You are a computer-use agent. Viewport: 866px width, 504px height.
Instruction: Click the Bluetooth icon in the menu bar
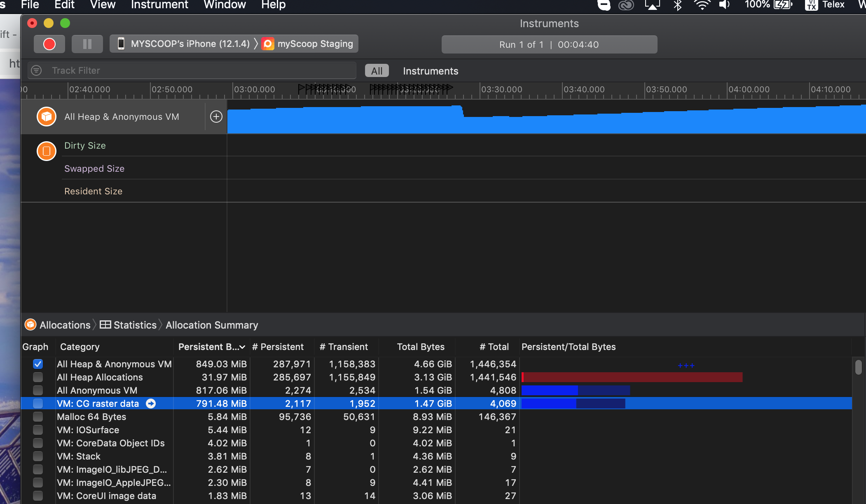pyautogui.click(x=677, y=5)
